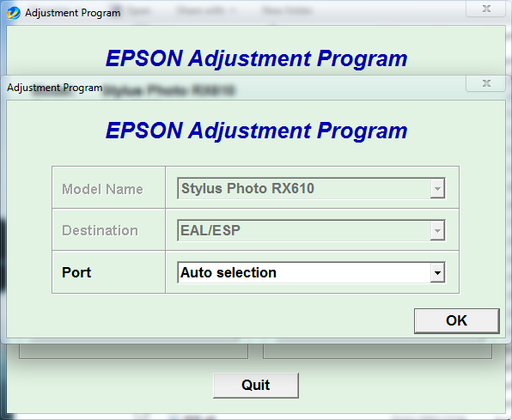Close the background Adjustment Program window
This screenshot has width=512, height=420.
coord(486,9)
